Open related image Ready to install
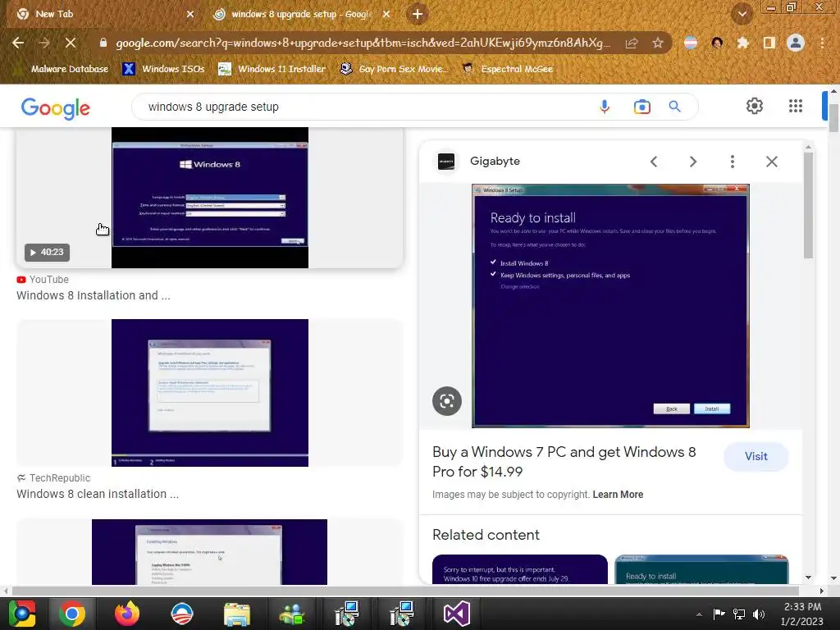 point(702,569)
